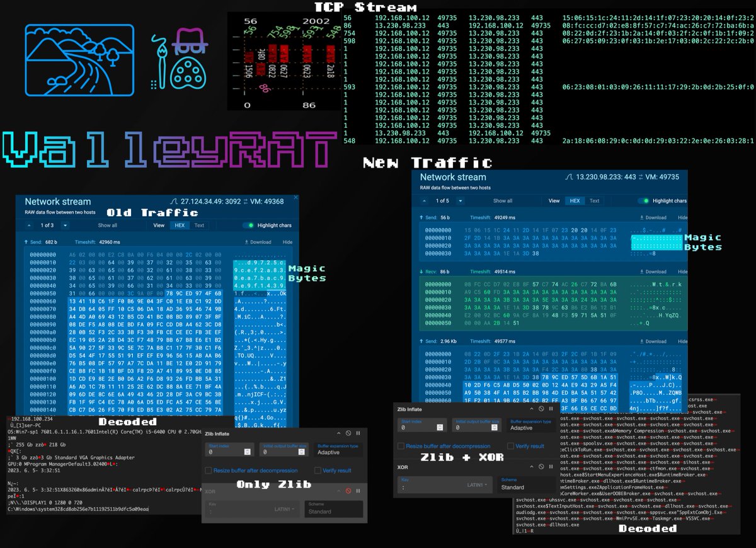This screenshot has width=756, height=548.
Task: Pause on Zlib Inflate in Only Zlib recipe
Action: (358, 433)
